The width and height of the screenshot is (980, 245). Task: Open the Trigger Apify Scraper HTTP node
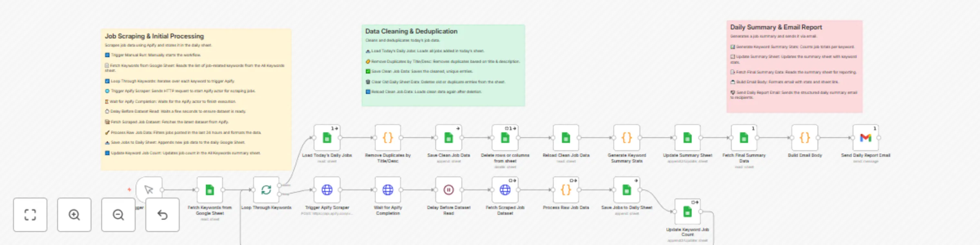(x=327, y=190)
